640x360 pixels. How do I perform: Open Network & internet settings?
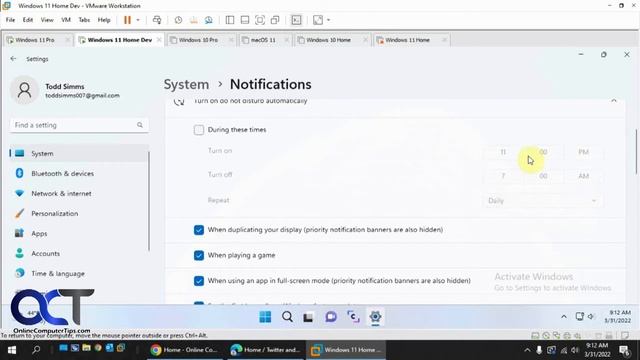pyautogui.click(x=79, y=193)
